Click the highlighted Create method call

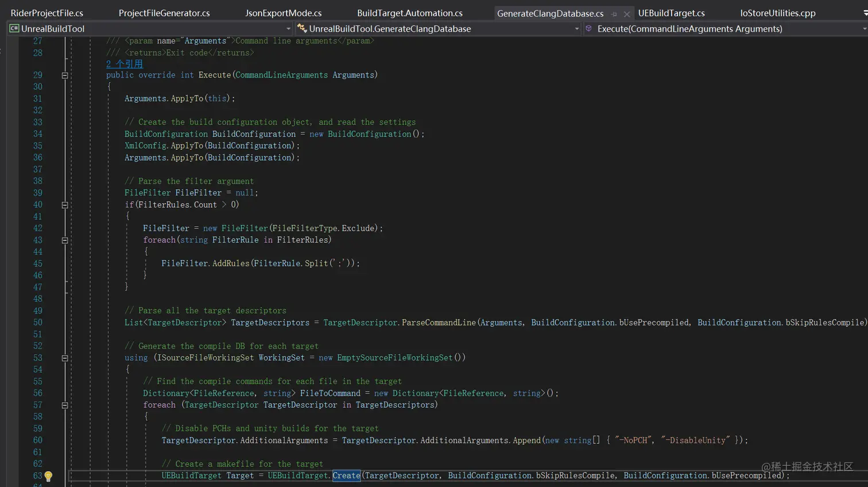(x=346, y=476)
